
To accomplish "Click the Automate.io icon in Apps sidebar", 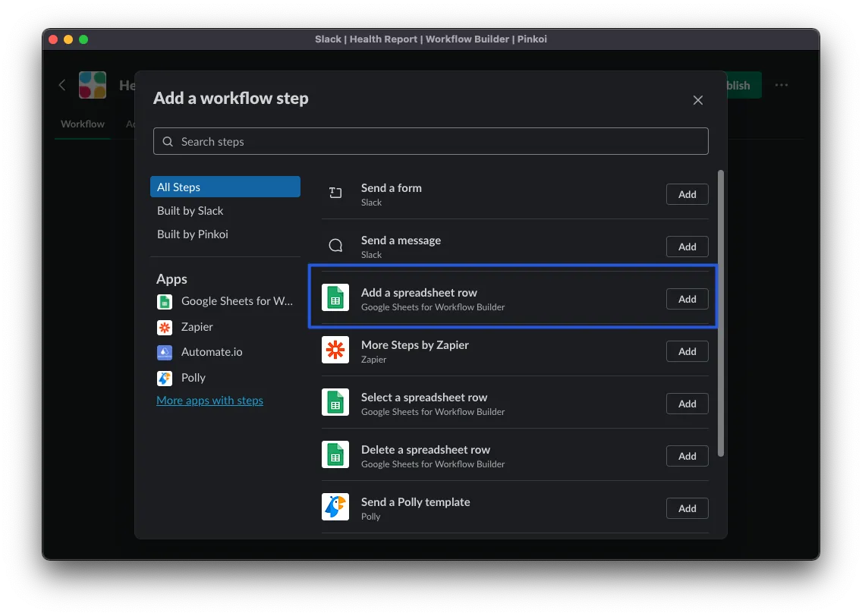I will point(165,352).
